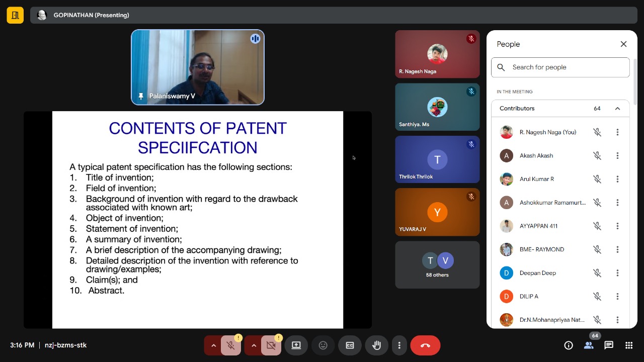Raise hand using the hand icon
This screenshot has width=644, height=362.
click(x=376, y=345)
